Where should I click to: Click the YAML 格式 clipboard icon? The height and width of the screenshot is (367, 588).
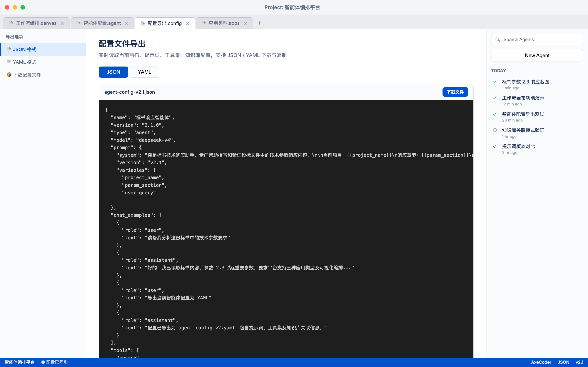click(9, 62)
